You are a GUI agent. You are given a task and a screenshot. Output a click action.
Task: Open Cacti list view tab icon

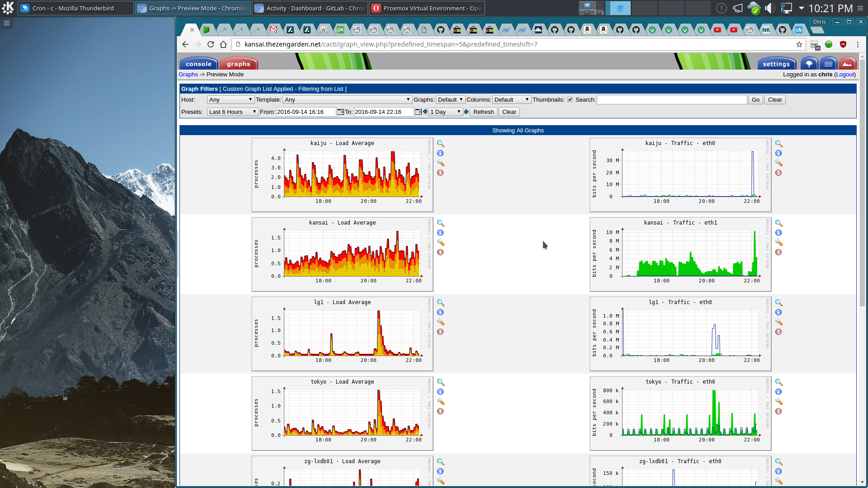click(828, 64)
